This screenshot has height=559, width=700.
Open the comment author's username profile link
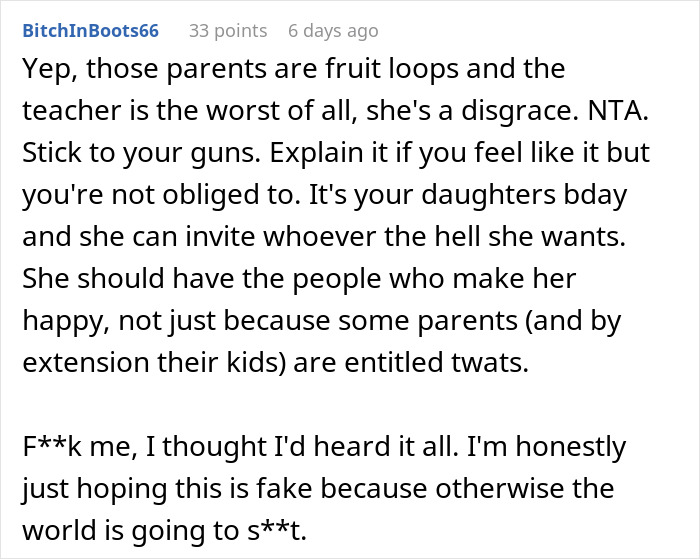pos(90,31)
